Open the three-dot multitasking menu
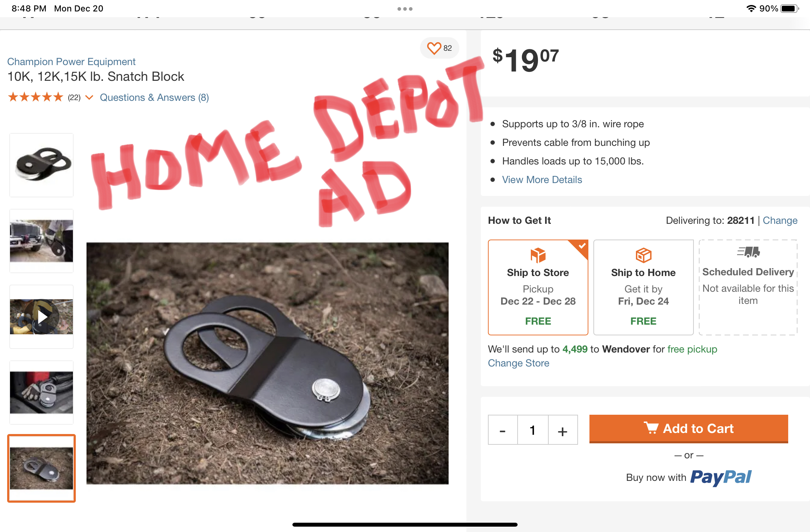Image resolution: width=810 pixels, height=532 pixels. [x=405, y=9]
